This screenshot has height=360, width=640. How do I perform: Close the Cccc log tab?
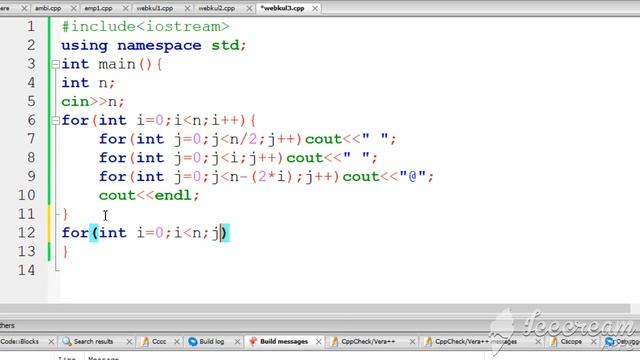click(177, 341)
